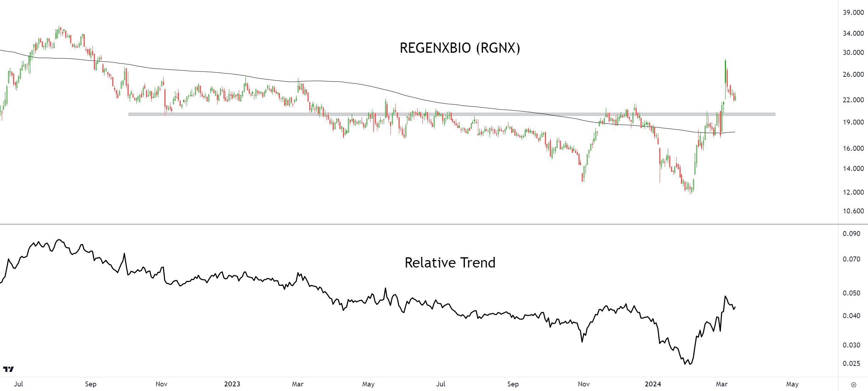This screenshot has height=391, width=868.
Task: Click the Nov label before 2024
Action: (584, 384)
